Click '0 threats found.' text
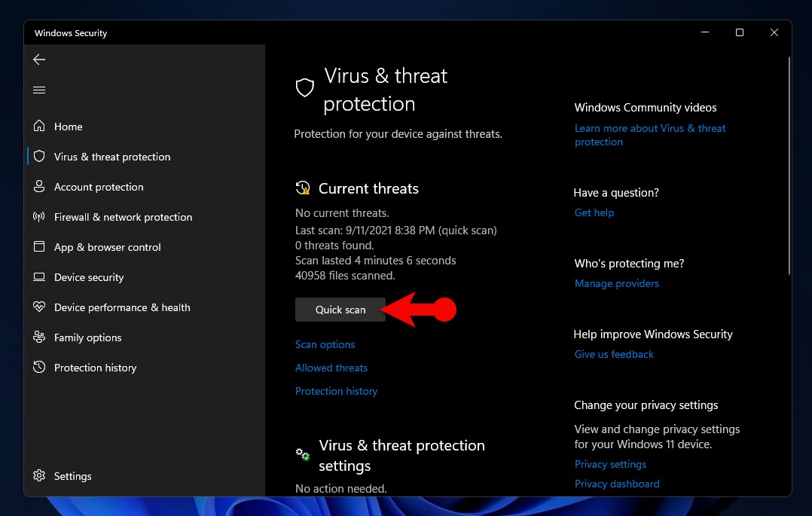 (334, 246)
